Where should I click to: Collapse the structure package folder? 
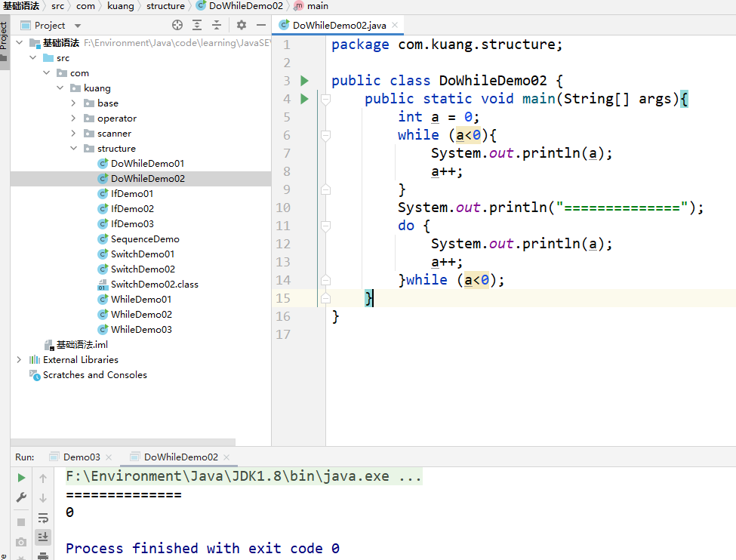[x=73, y=149]
